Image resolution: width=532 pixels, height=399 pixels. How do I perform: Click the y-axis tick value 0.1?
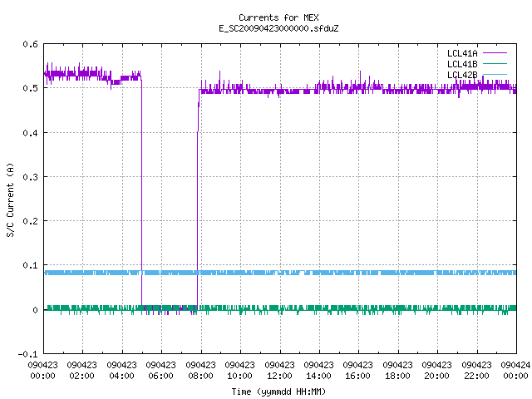pos(30,265)
